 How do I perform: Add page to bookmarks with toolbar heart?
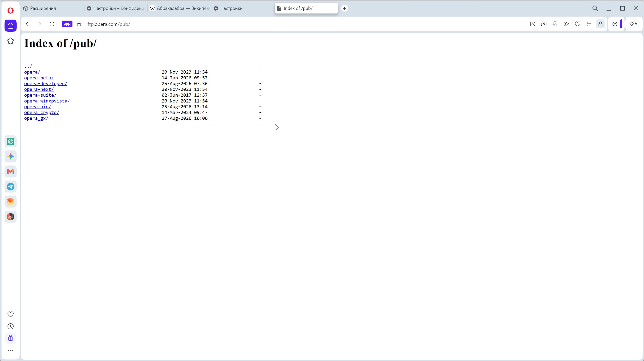tap(578, 24)
